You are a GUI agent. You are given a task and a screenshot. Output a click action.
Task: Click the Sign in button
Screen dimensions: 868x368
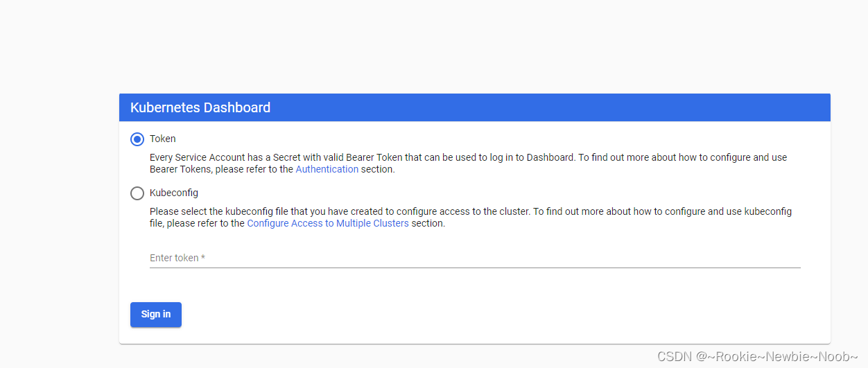pyautogui.click(x=156, y=314)
